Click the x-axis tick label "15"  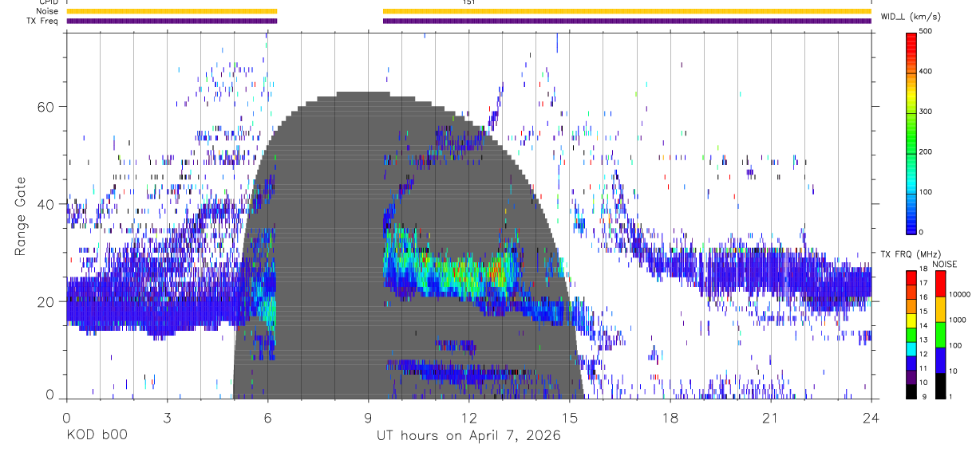click(x=569, y=418)
